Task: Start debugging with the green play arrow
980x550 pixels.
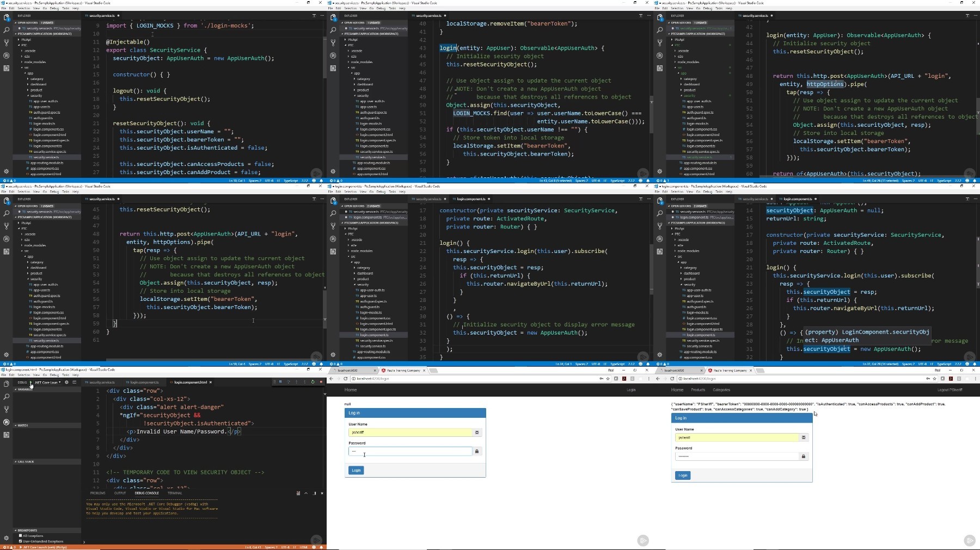Action: tap(31, 382)
